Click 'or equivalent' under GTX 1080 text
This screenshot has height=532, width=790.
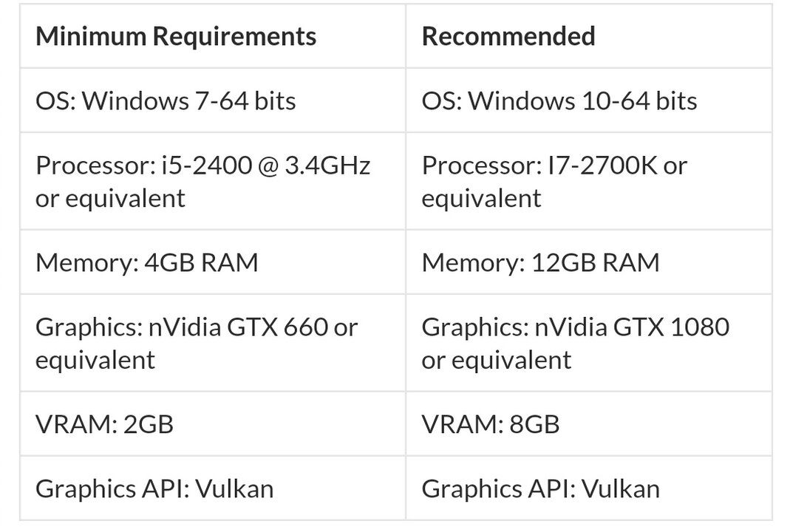[x=497, y=361]
